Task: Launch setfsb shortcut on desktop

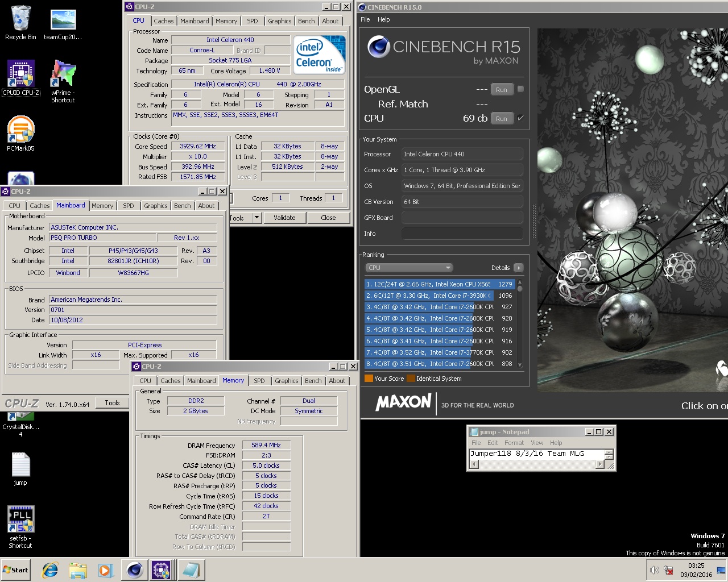Action: click(x=20, y=527)
